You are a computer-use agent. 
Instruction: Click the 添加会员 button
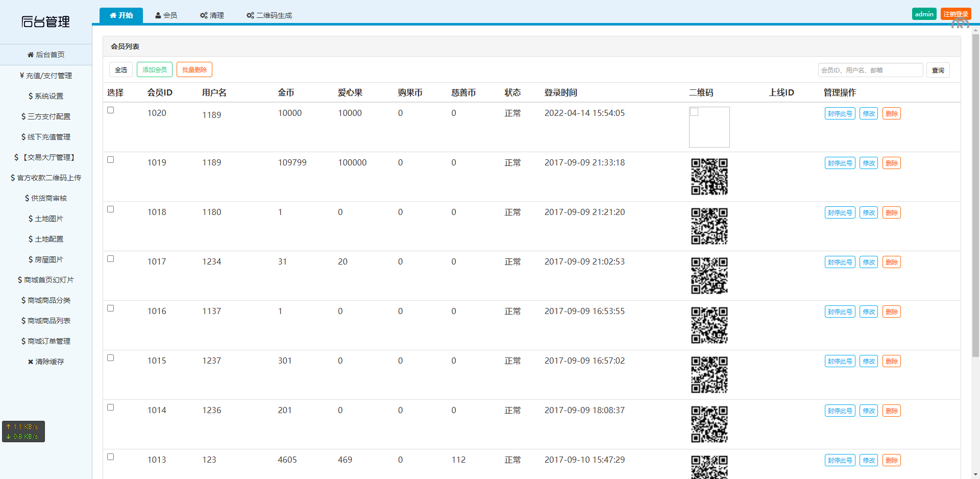point(155,69)
